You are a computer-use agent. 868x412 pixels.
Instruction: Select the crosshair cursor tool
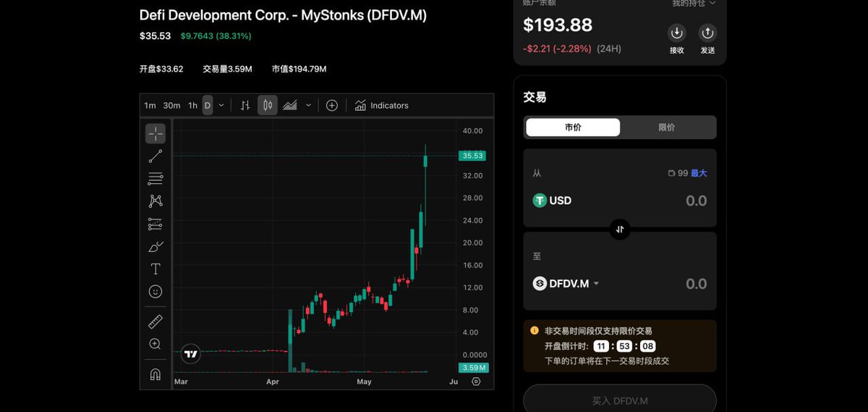coord(156,134)
